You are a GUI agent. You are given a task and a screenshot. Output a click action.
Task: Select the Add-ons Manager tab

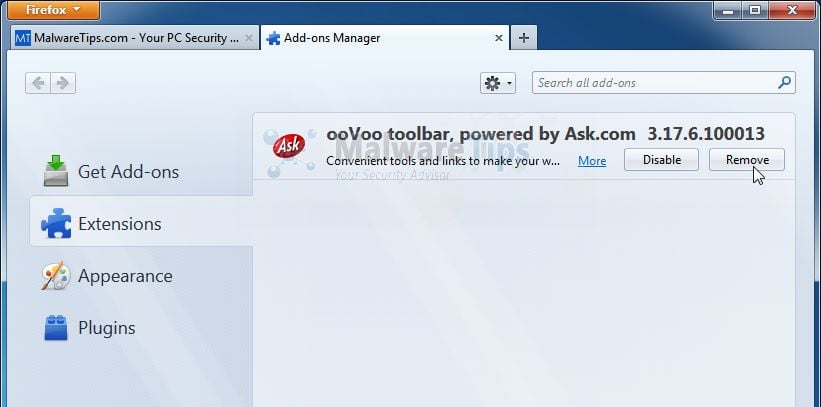point(384,38)
